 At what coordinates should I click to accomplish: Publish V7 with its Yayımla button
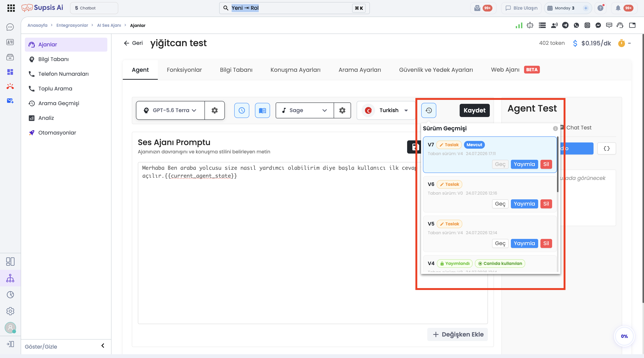pos(524,164)
